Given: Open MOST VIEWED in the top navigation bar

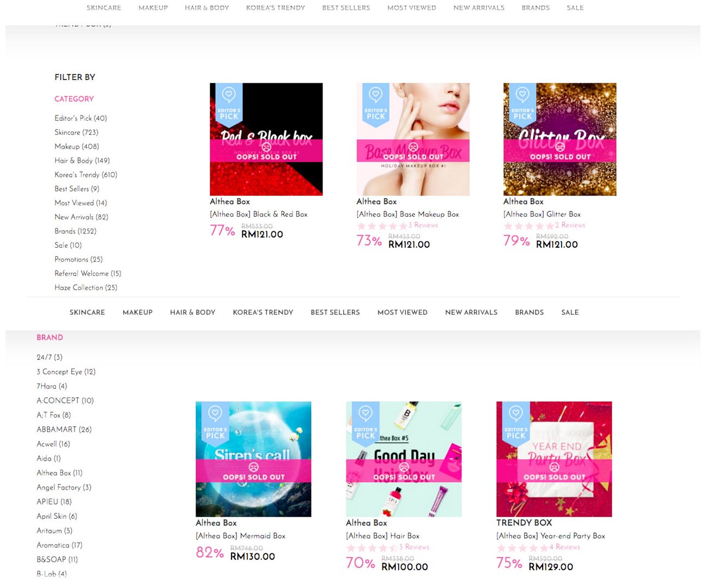Looking at the screenshot, I should 412,8.
